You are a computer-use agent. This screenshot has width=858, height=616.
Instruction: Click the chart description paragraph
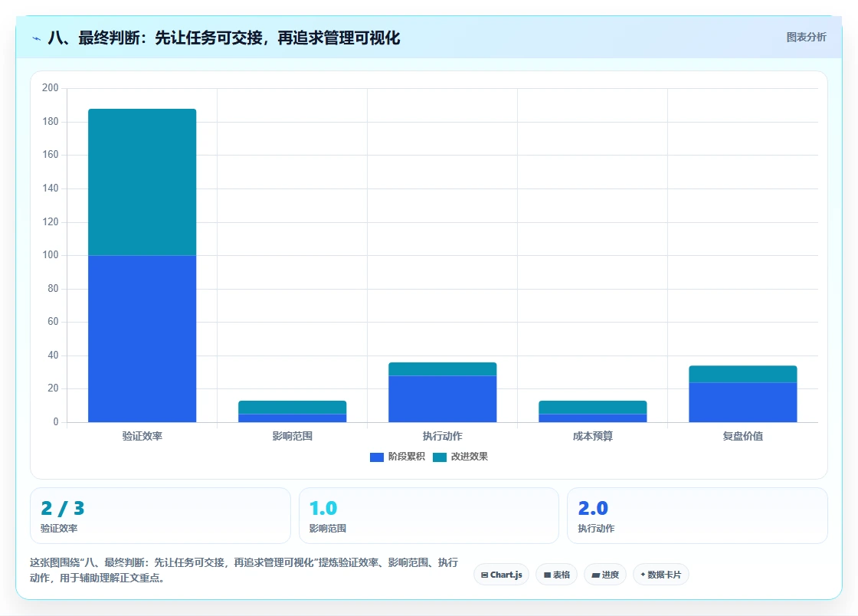click(244, 570)
